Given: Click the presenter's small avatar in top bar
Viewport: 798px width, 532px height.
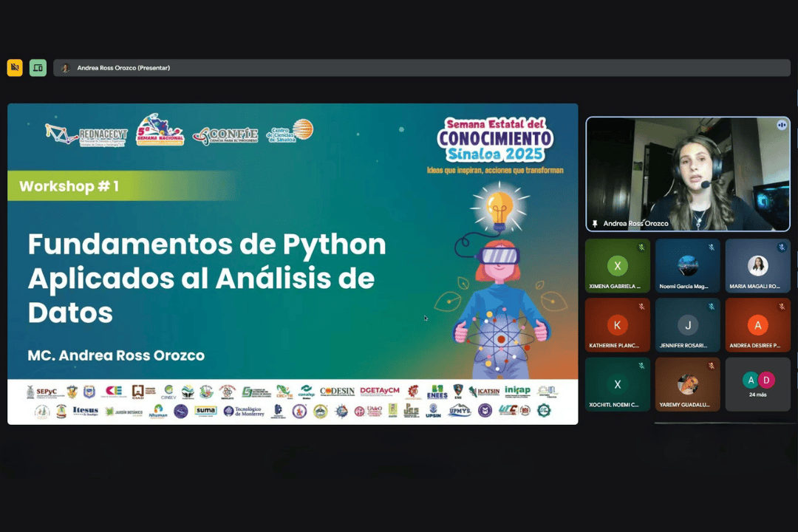Looking at the screenshot, I should coord(66,68).
